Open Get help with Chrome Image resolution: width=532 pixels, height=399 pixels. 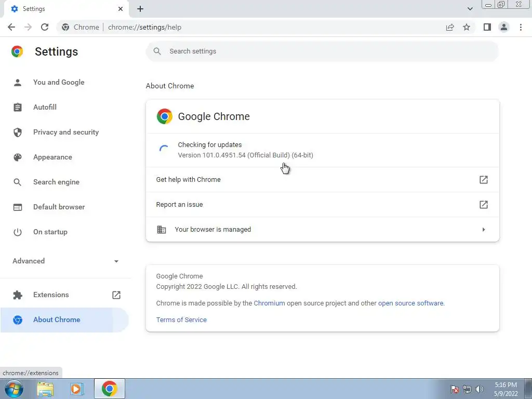pos(322,180)
